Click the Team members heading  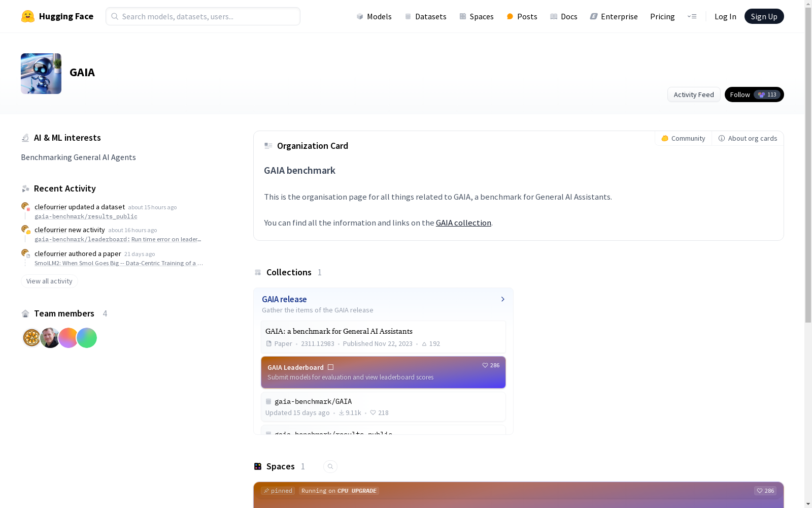[64, 313]
